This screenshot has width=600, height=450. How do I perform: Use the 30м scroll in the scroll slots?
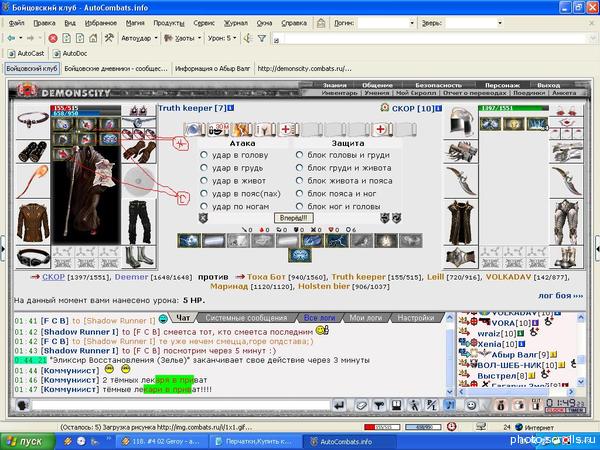tap(218, 129)
